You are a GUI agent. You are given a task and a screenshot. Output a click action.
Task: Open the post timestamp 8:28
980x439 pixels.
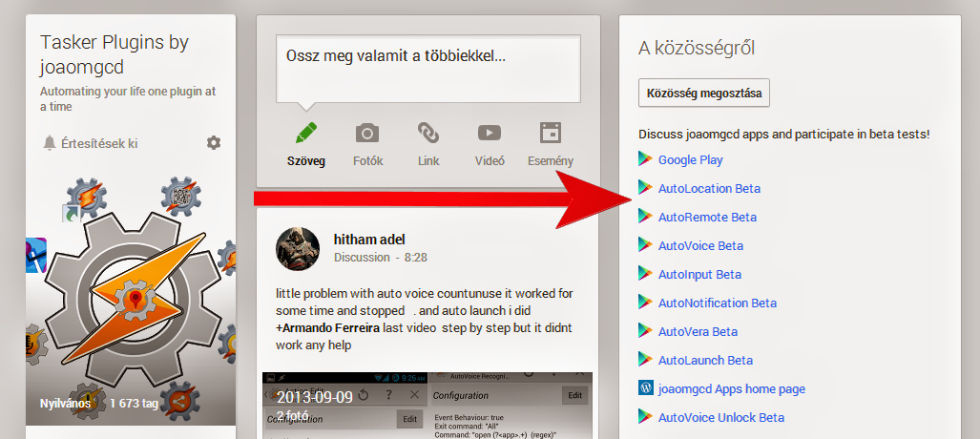[x=415, y=258]
